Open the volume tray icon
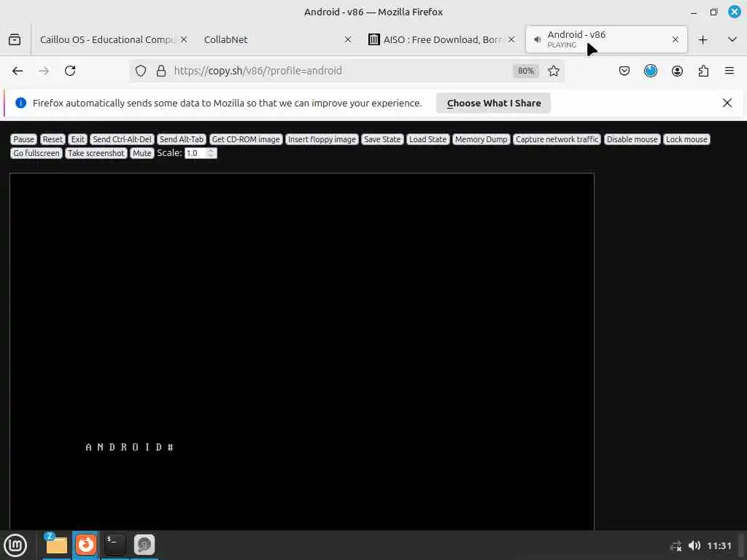747x560 pixels. pos(694,545)
